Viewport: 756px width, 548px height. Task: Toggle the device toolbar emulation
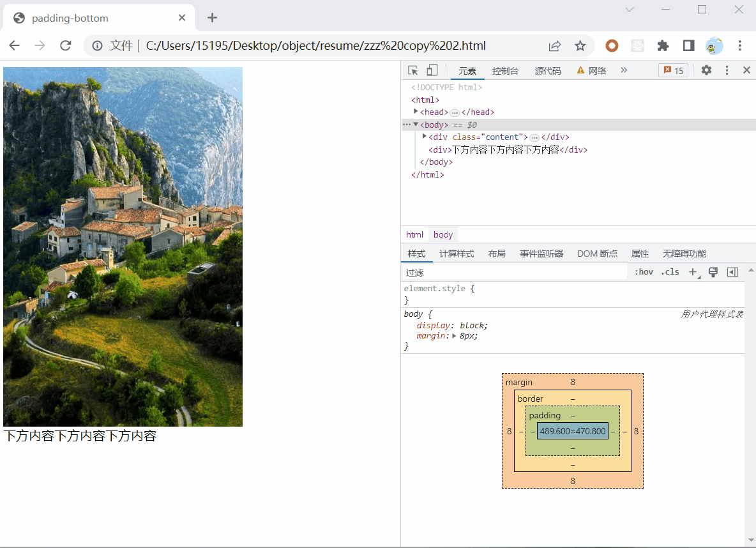coord(432,70)
